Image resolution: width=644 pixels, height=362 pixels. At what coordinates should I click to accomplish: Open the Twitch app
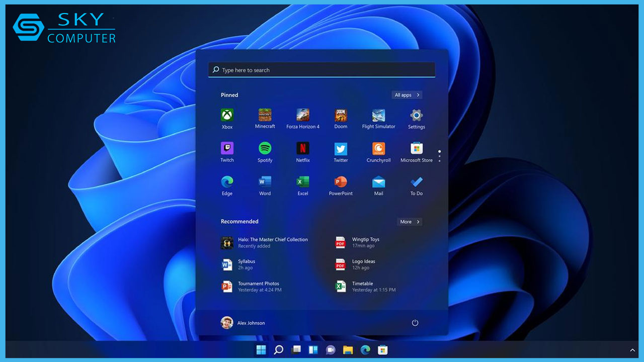pos(227,152)
